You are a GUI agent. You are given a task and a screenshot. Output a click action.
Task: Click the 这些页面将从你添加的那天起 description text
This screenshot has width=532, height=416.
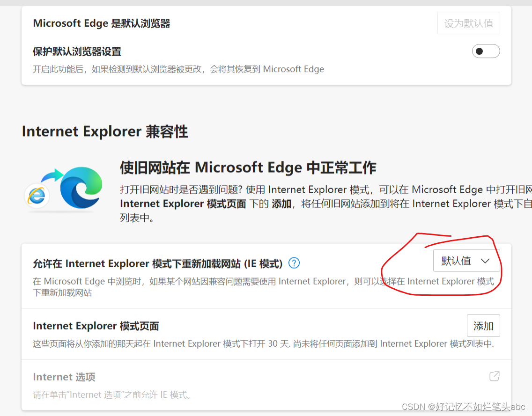click(x=263, y=344)
